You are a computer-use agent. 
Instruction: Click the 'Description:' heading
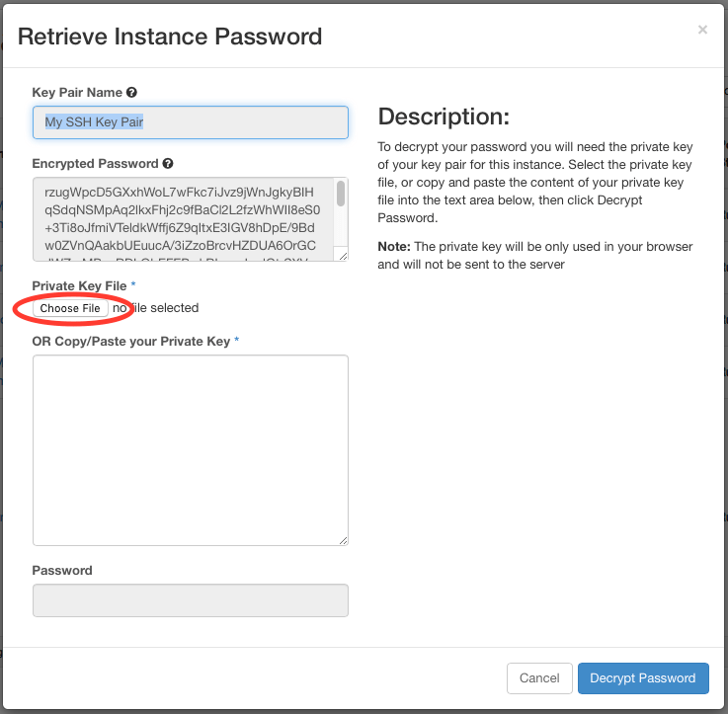pos(444,117)
